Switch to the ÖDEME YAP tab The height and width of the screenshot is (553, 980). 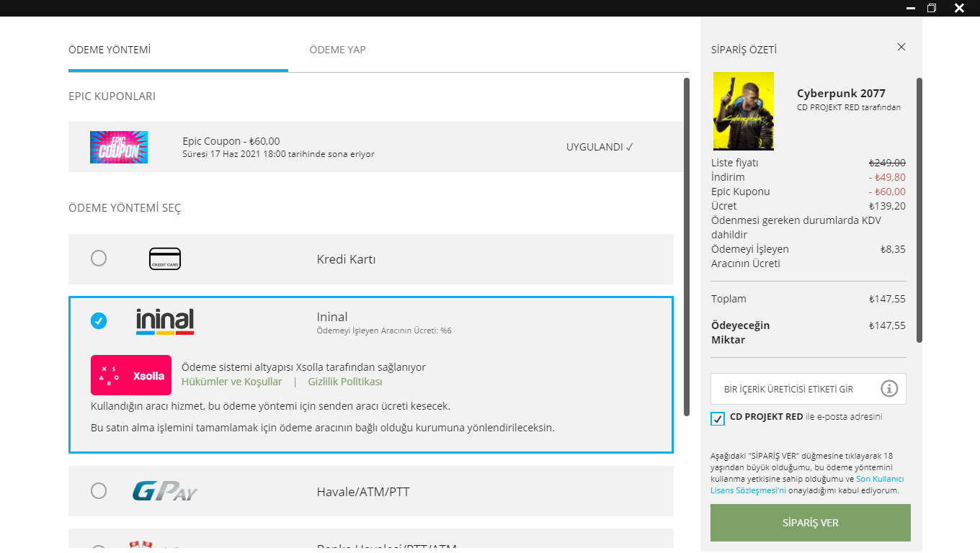coord(338,50)
